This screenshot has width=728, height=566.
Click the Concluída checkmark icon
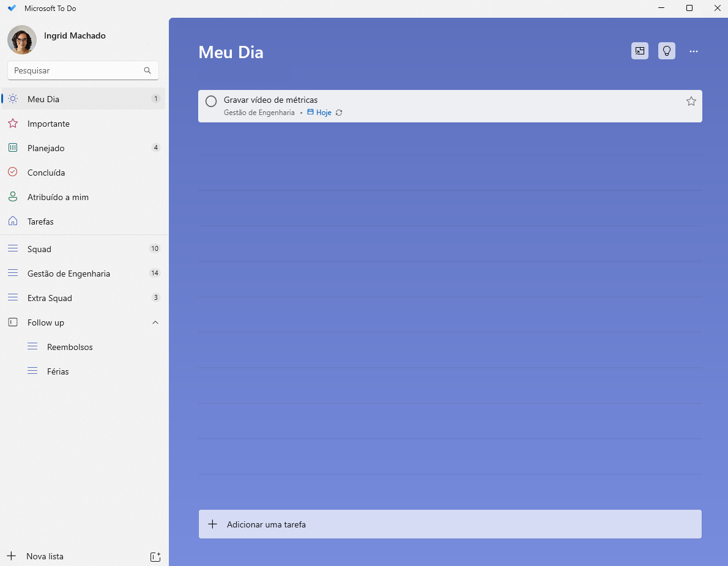point(12,172)
